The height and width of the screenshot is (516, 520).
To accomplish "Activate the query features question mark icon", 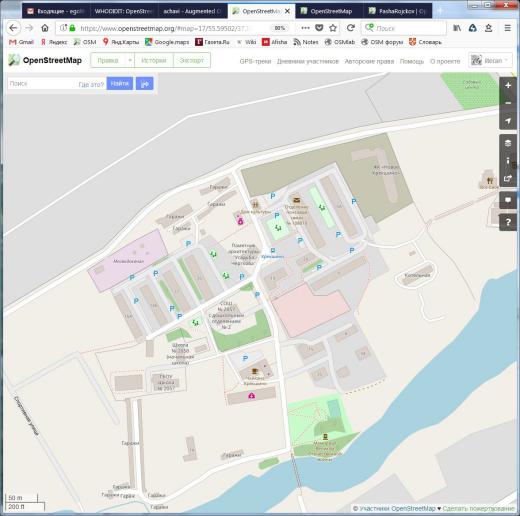I will 508,222.
